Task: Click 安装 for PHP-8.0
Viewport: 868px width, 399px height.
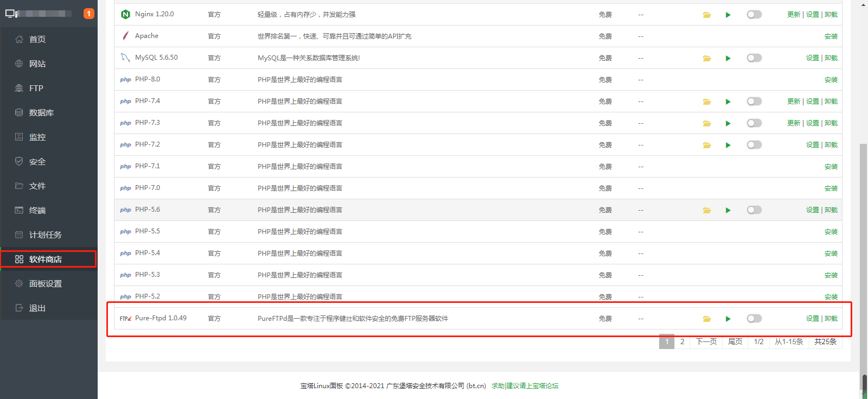Action: 831,80
